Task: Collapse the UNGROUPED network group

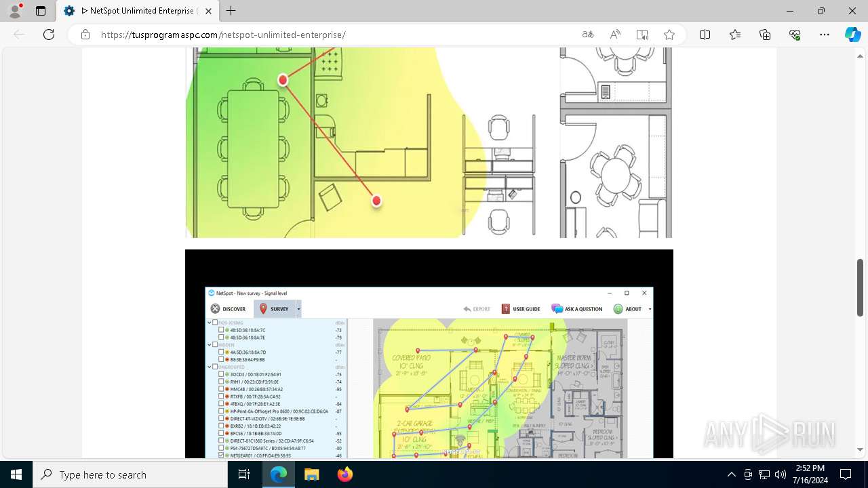Action: pyautogui.click(x=210, y=367)
